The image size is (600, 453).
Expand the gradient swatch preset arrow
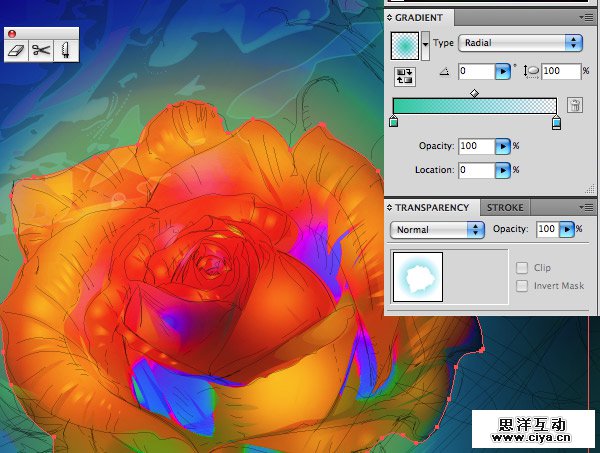pyautogui.click(x=427, y=43)
